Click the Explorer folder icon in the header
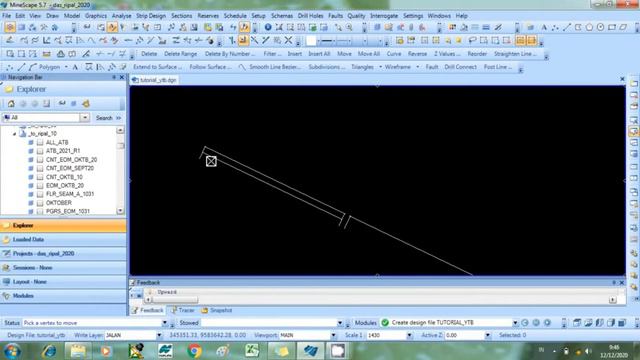 click(x=9, y=89)
